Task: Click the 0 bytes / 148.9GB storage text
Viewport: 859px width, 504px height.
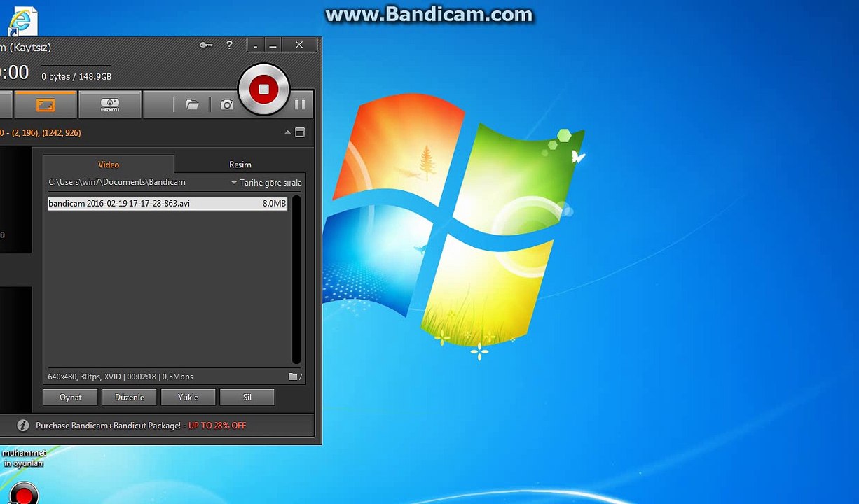Action: click(x=76, y=77)
